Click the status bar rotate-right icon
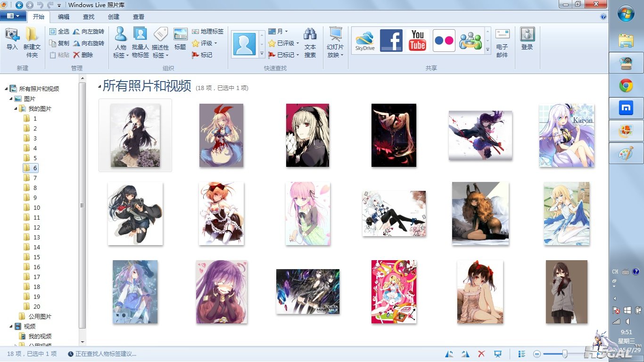The width and height of the screenshot is (644, 362). 465,354
